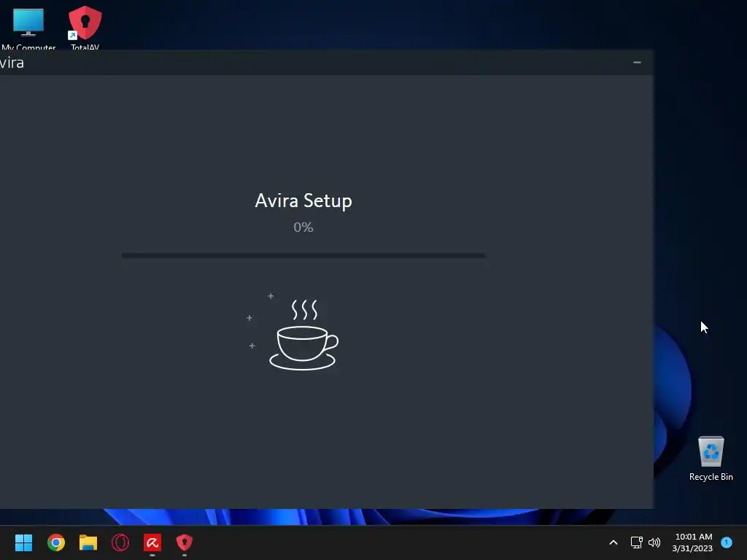
Task: Open the volume control tray icon
Action: [654, 542]
